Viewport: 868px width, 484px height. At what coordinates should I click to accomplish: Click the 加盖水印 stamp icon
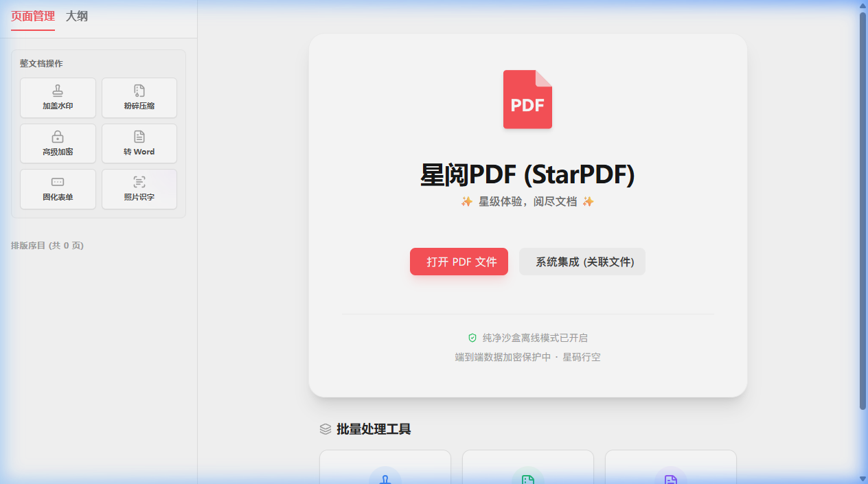(58, 91)
